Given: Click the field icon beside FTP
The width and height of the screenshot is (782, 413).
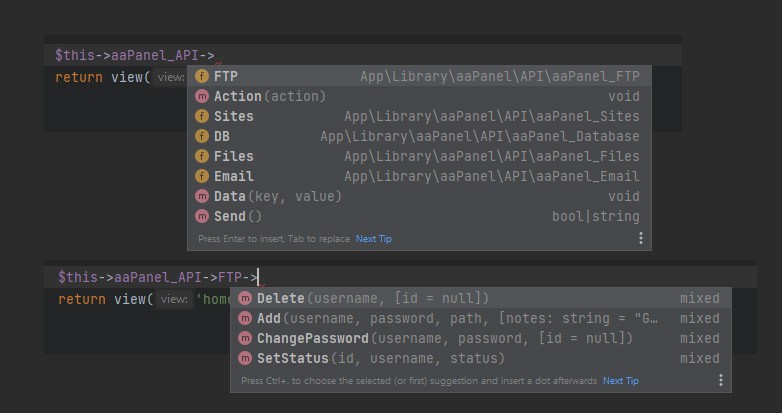Looking at the screenshot, I should click(x=201, y=76).
